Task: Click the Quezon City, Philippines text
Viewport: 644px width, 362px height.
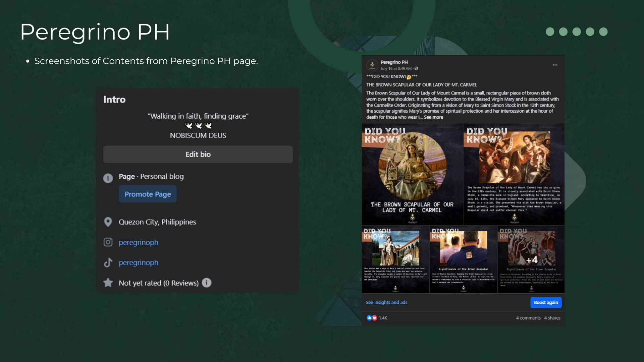Action: pos(157,222)
